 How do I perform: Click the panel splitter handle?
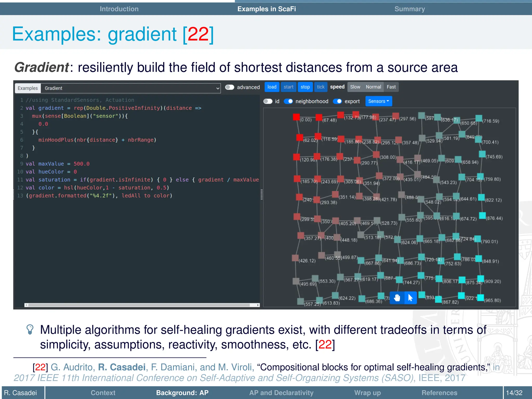coord(262,194)
